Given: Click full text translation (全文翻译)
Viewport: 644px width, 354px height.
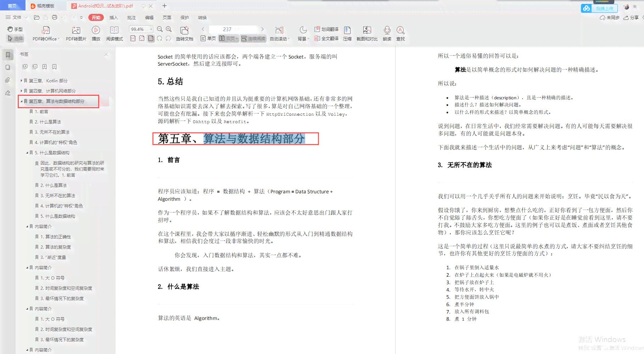Looking at the screenshot, I should pyautogui.click(x=326, y=38).
